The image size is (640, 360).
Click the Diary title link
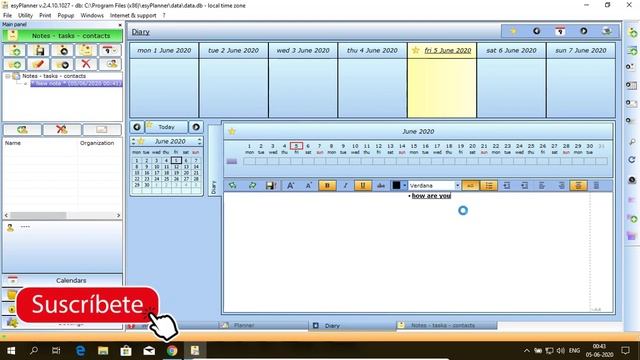pyautogui.click(x=140, y=32)
